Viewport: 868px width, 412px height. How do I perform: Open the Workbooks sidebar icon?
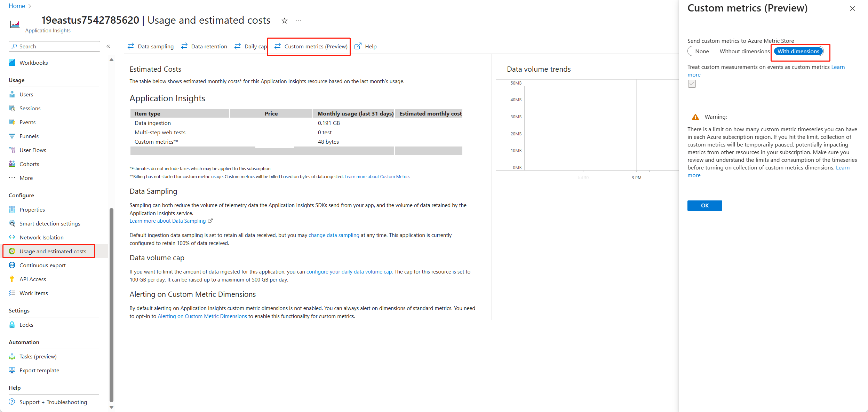click(x=12, y=63)
